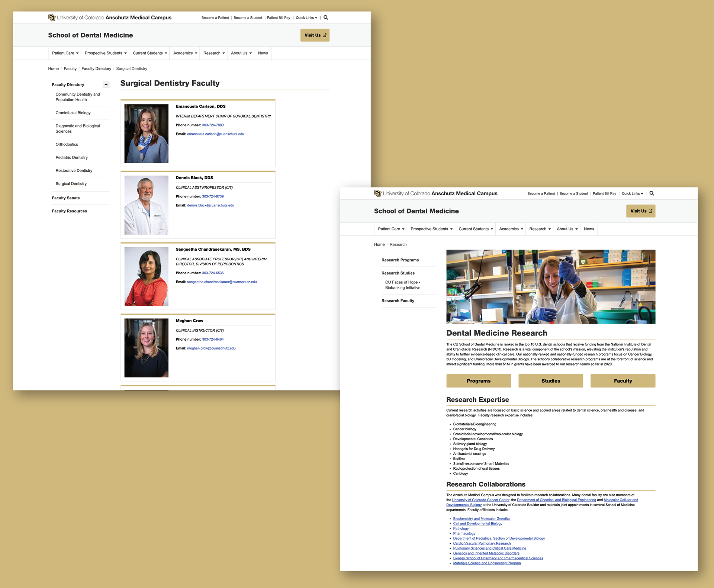The height and width of the screenshot is (588, 714).
Task: Click CU logo in Surgical Dentistry page header
Action: (52, 17)
